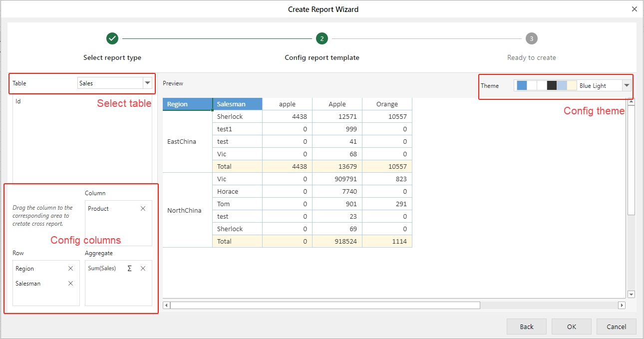Click the Ready to create step label
Screen dimensions: 644x339
(532, 58)
